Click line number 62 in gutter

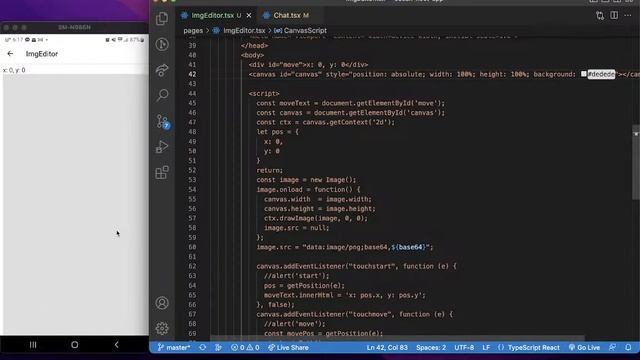192,266
